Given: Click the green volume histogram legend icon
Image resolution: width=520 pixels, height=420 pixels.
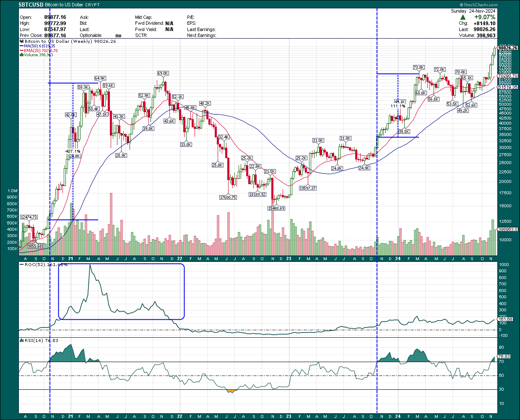Looking at the screenshot, I should pos(21,55).
